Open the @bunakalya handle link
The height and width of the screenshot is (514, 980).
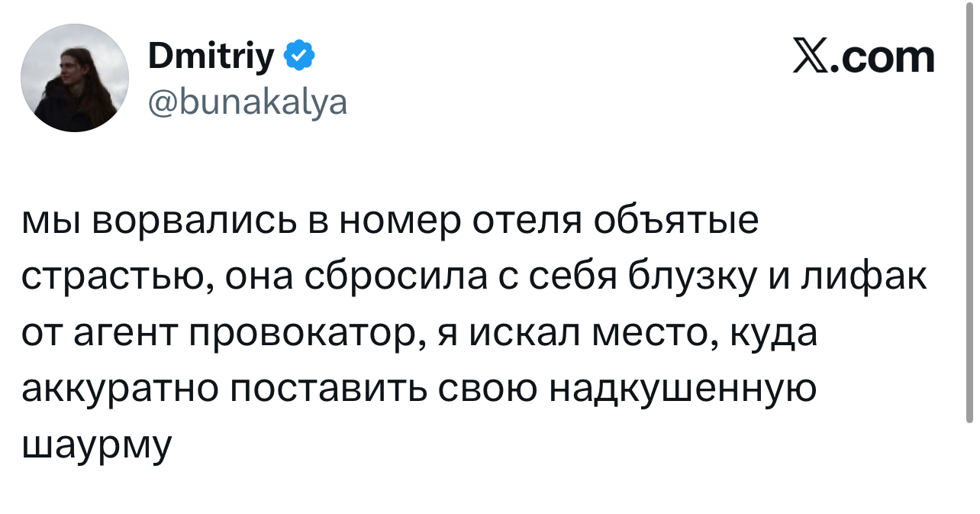pos(245,102)
